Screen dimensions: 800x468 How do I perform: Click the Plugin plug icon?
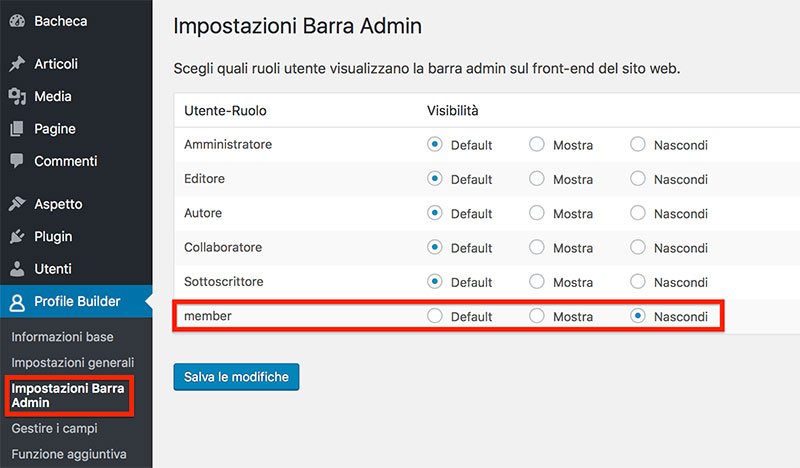point(17,236)
